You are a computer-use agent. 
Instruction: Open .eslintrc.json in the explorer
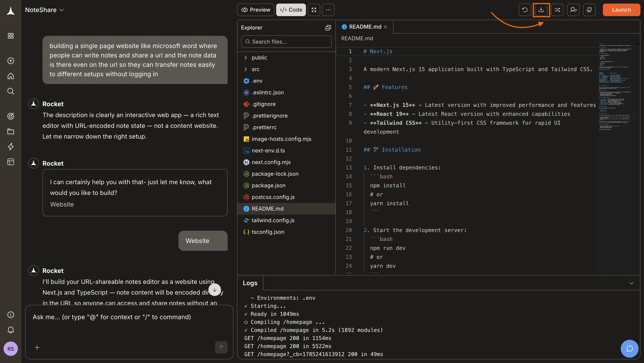click(x=286, y=93)
